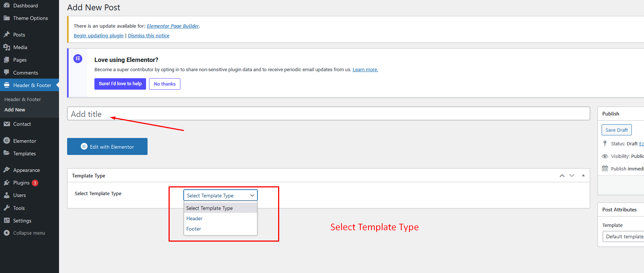
Task: Move Template Type panel down
Action: coord(572,176)
